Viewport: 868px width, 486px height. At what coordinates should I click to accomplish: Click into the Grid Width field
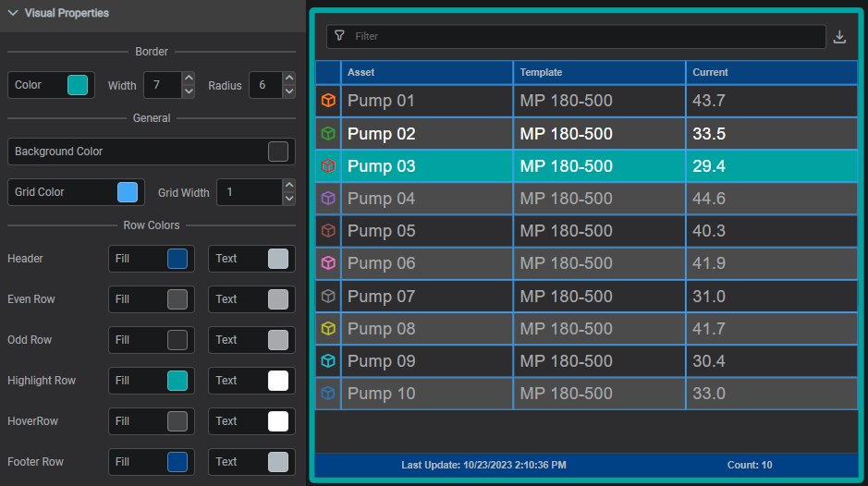pos(250,192)
